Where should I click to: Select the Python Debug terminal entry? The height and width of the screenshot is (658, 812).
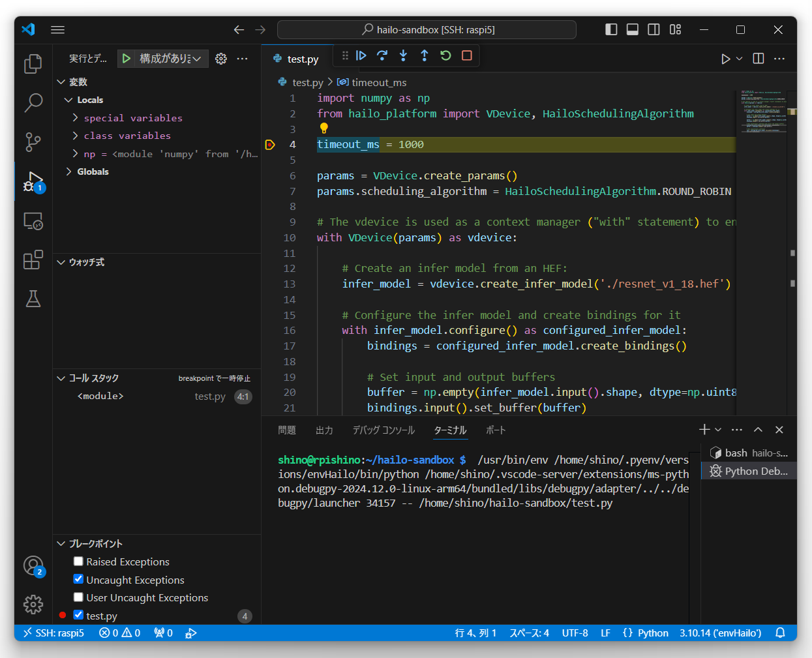(x=751, y=470)
